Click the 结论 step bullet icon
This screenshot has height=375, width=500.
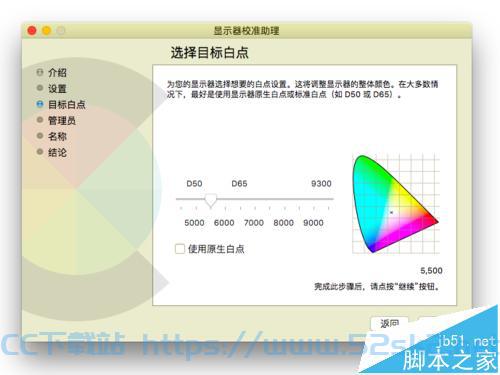click(x=40, y=152)
